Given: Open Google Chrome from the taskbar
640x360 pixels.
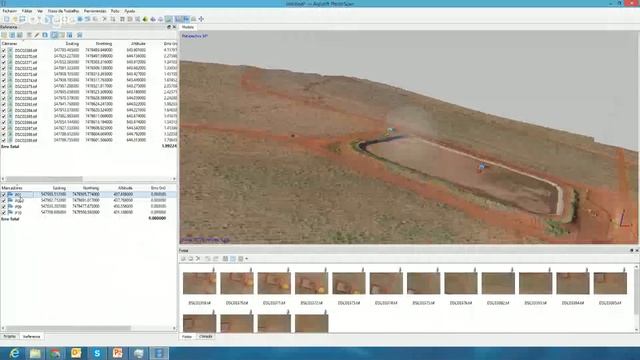Looking at the screenshot, I should [56, 353].
